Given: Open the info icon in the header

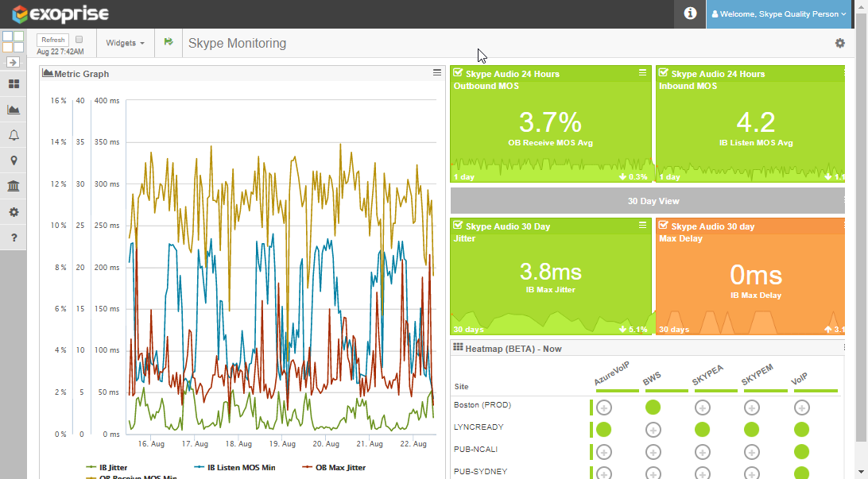Looking at the screenshot, I should [x=690, y=14].
